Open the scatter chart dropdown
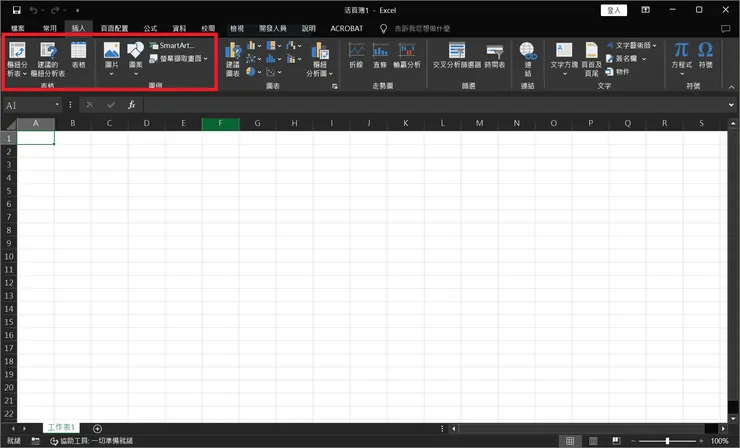 (274, 72)
